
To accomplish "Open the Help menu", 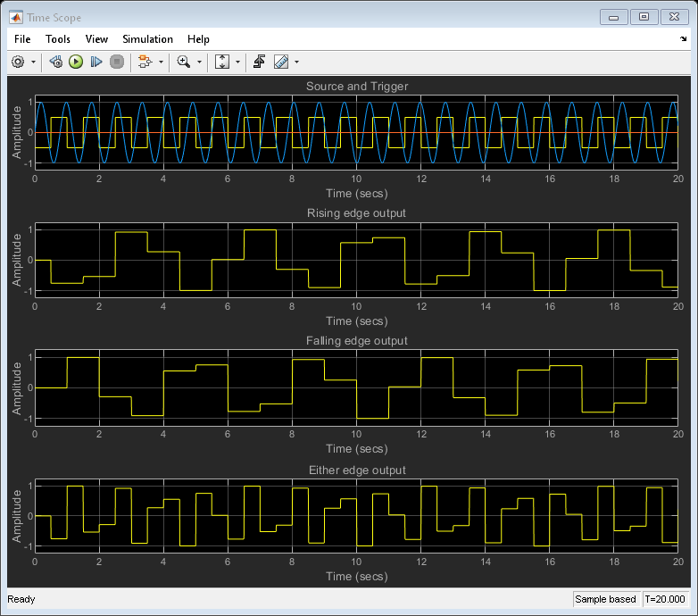I will pyautogui.click(x=198, y=39).
